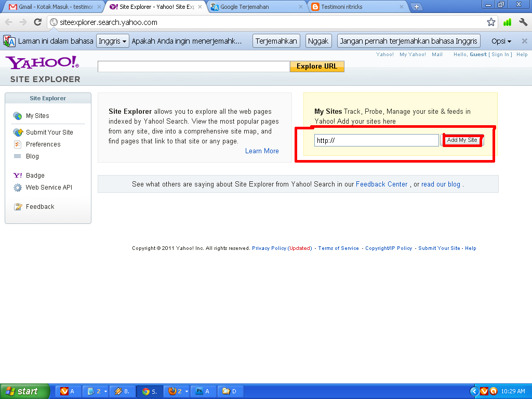
Task: Dismiss the translate bar with X
Action: tap(524, 41)
